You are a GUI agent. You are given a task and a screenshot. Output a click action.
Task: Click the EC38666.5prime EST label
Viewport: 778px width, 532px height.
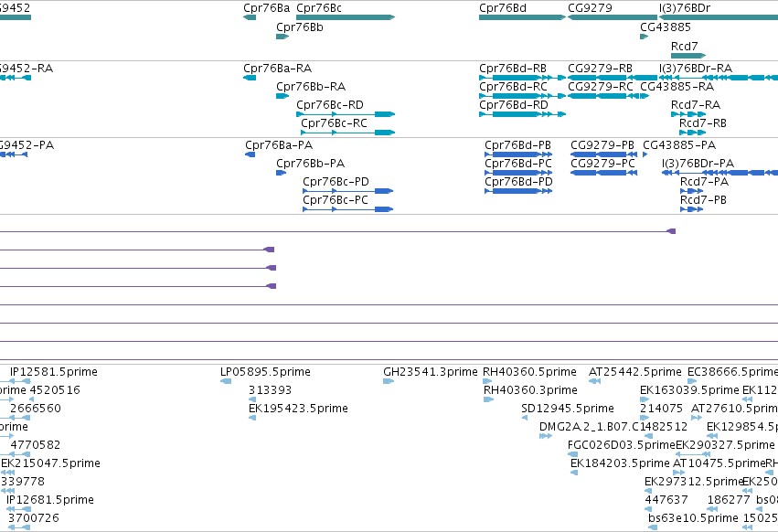pyautogui.click(x=732, y=372)
